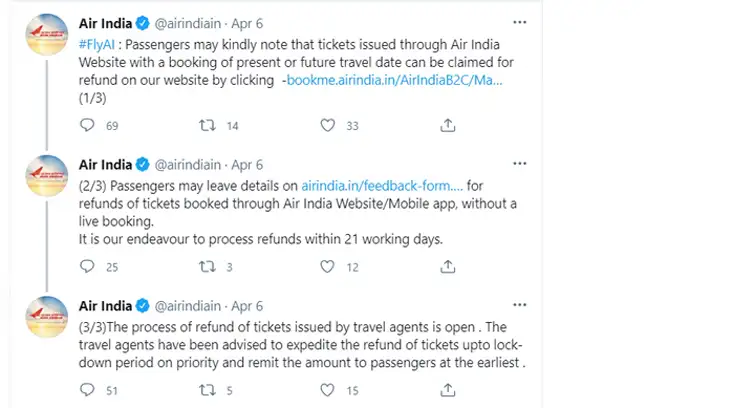The width and height of the screenshot is (750, 408).
Task: Share the (2/3) tweet
Action: (x=448, y=266)
